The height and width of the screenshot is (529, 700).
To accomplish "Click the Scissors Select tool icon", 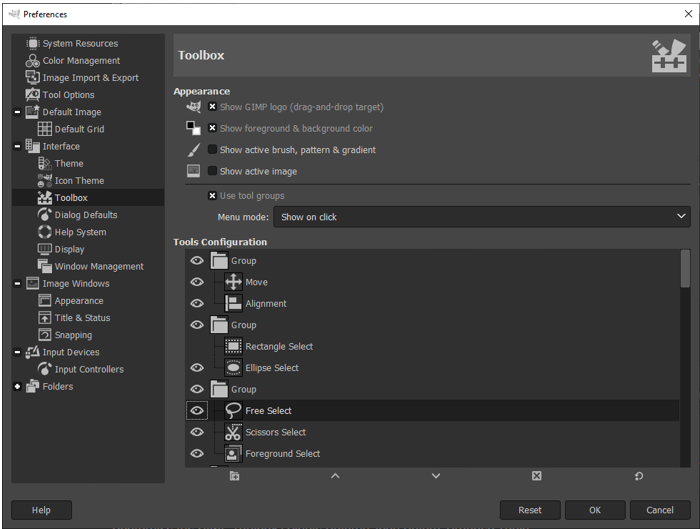I will pyautogui.click(x=233, y=432).
